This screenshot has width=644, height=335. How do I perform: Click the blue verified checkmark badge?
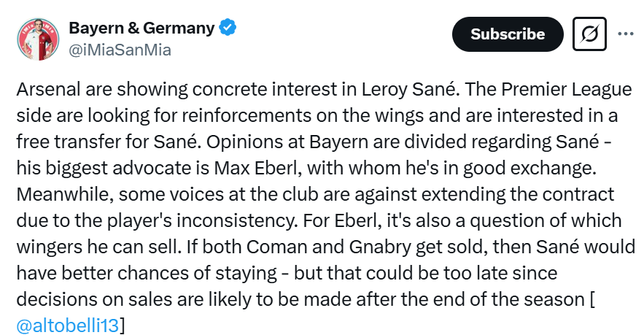227,28
